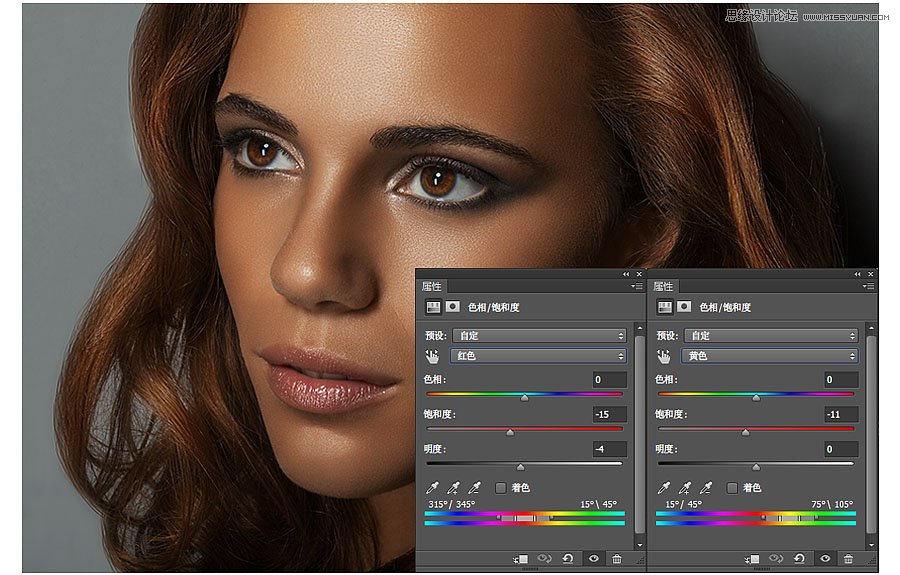
Task: Click yellow panel scrollbar up arrow
Action: [x=871, y=328]
